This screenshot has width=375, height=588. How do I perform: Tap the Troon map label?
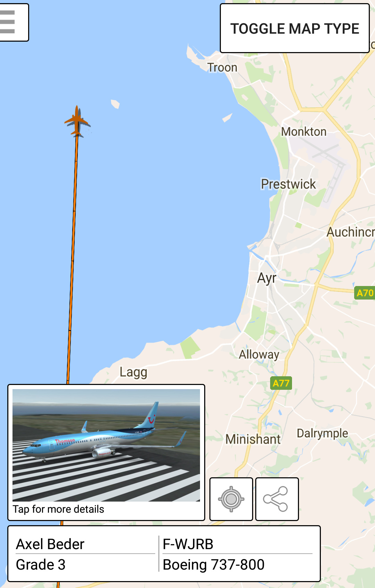[x=222, y=67]
